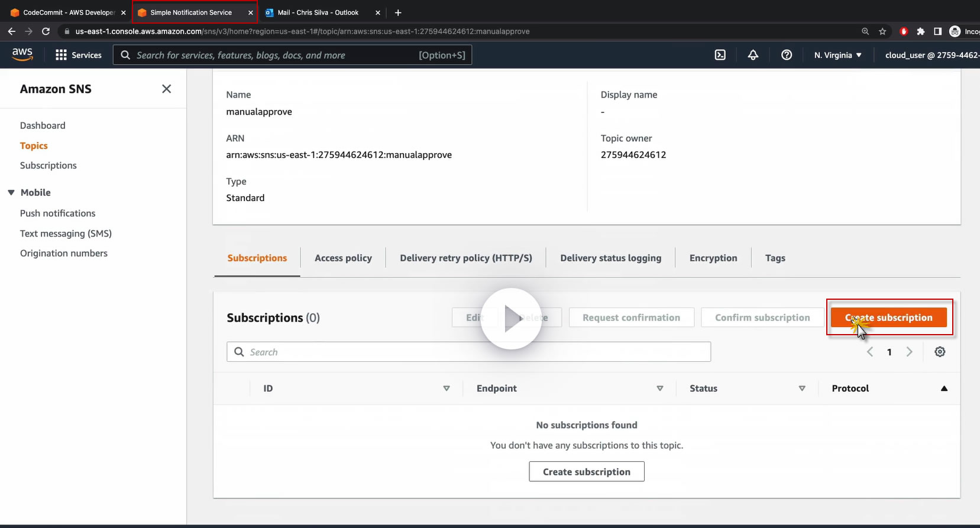
Task: Open the N. Virginia region dropdown
Action: coord(837,55)
